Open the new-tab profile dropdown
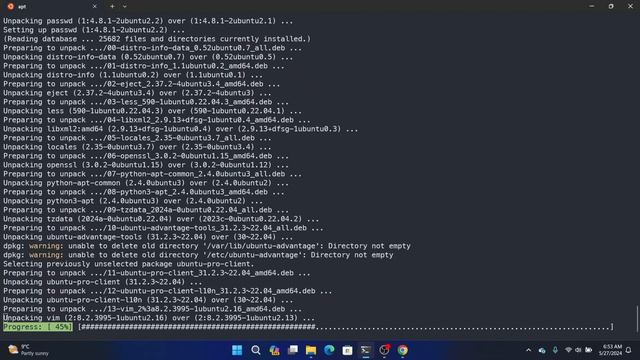 click(x=125, y=6)
